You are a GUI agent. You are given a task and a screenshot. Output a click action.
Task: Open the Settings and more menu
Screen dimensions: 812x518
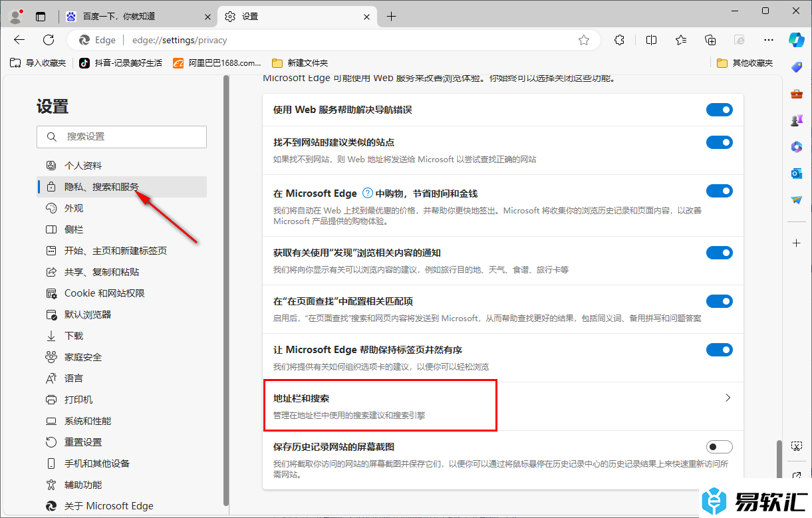(x=769, y=40)
